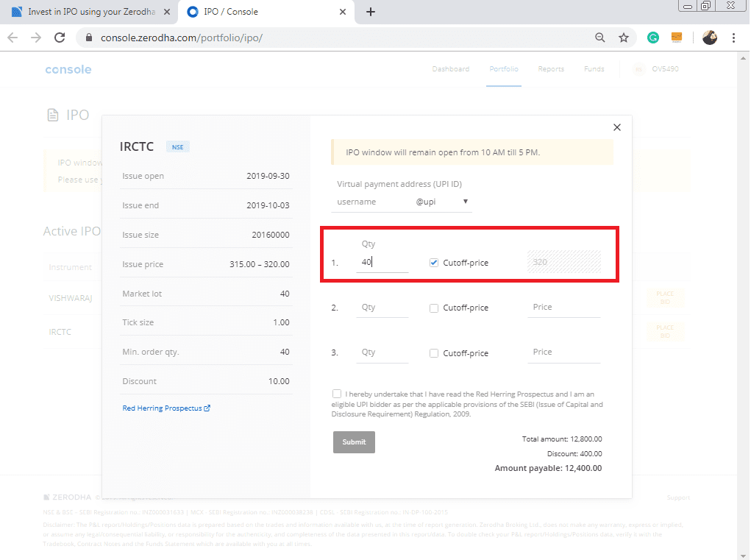This screenshot has height=560, width=751.
Task: Click the Support link in footer
Action: (678, 497)
